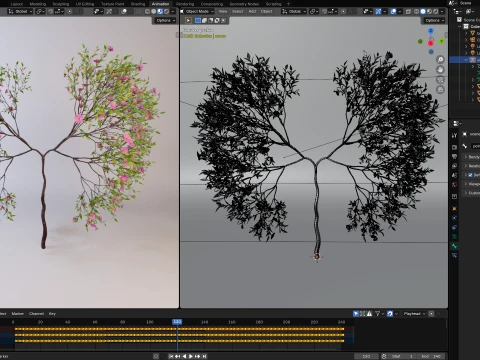480x360 pixels.
Task: Switch right viewport to solid shading
Action: click(x=423, y=11)
